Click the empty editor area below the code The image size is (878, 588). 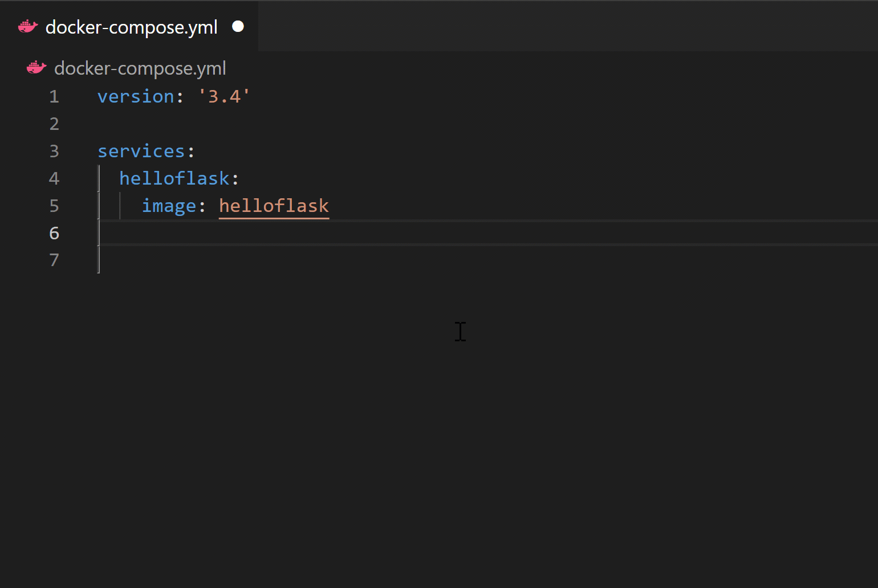pos(399,399)
